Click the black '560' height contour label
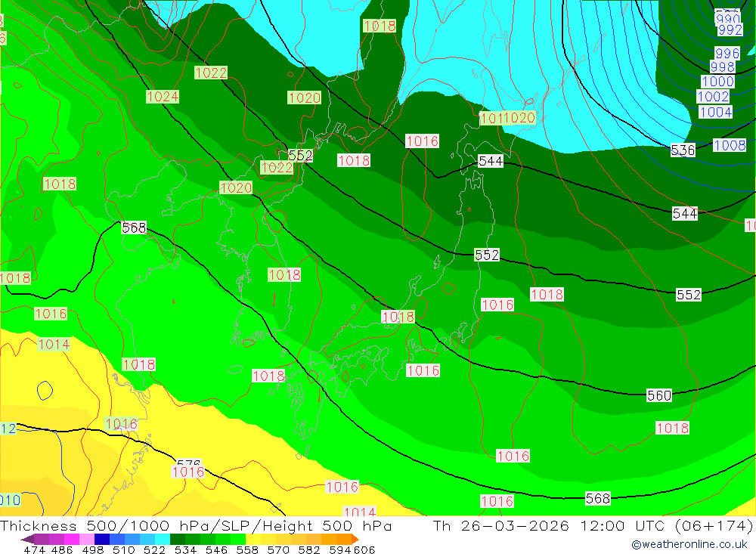Viewport: 756px width, 554px height. (x=659, y=395)
